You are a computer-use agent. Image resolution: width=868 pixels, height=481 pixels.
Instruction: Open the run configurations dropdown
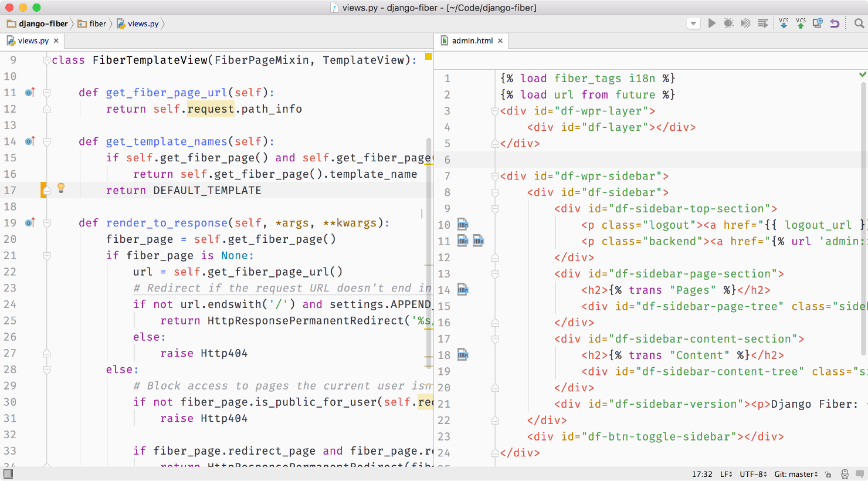click(x=693, y=23)
